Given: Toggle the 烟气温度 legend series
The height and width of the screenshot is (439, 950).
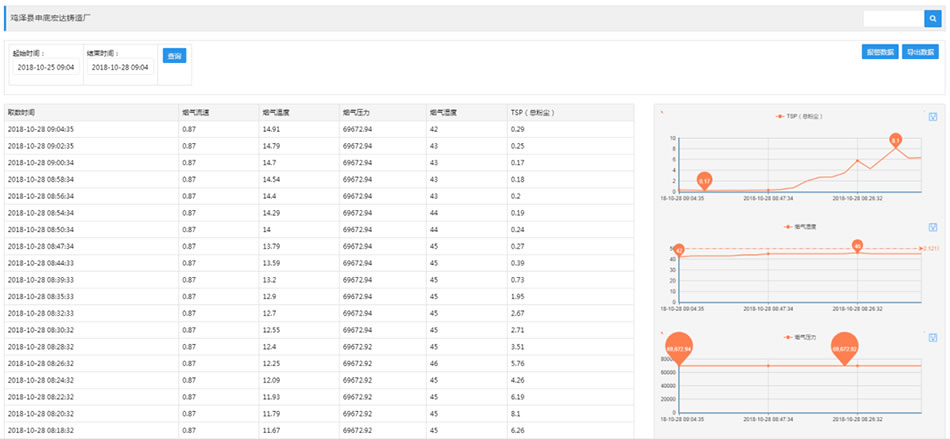Looking at the screenshot, I should click(x=798, y=227).
